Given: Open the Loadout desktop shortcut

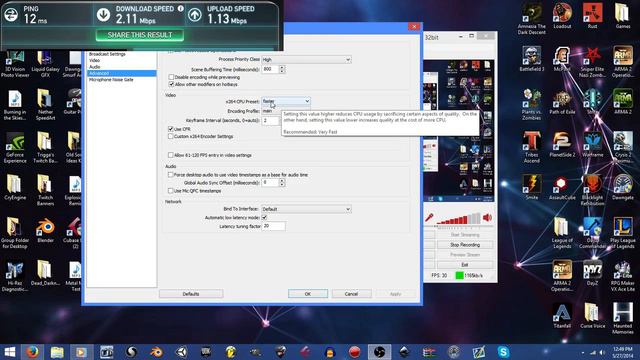Looking at the screenshot, I should pyautogui.click(x=562, y=16).
